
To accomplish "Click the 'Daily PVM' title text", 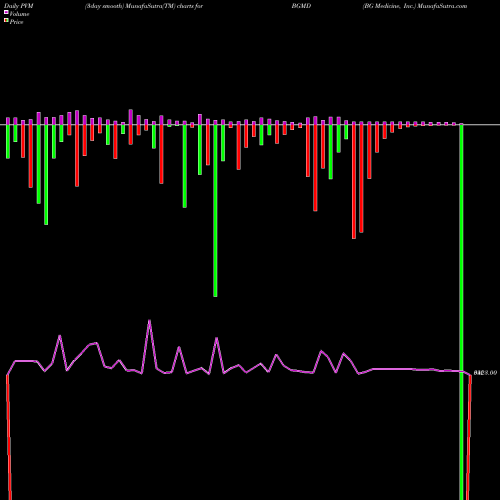I will tap(19, 6).
